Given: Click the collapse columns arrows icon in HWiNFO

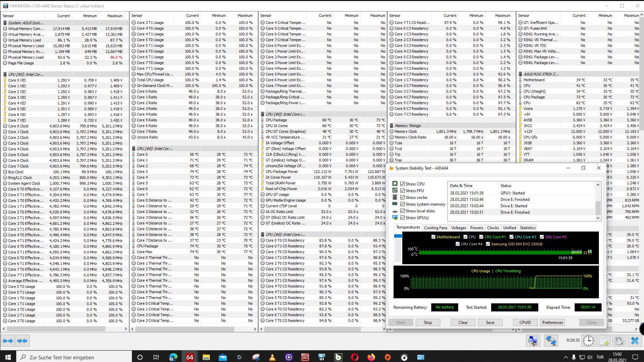Looking at the screenshot, I should [22, 341].
